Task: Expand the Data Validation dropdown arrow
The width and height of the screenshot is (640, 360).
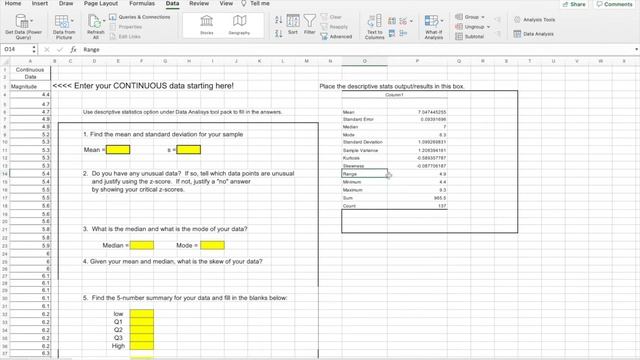Action: (x=411, y=21)
